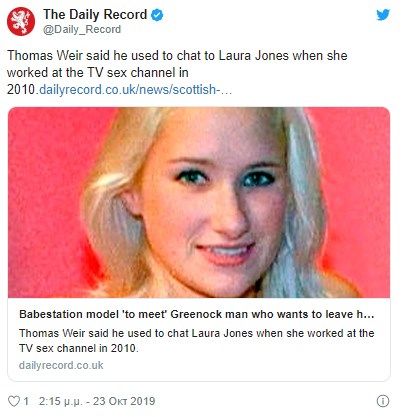Open the dailyrecord.co.uk domain label
The image size is (403, 417).
click(x=61, y=365)
